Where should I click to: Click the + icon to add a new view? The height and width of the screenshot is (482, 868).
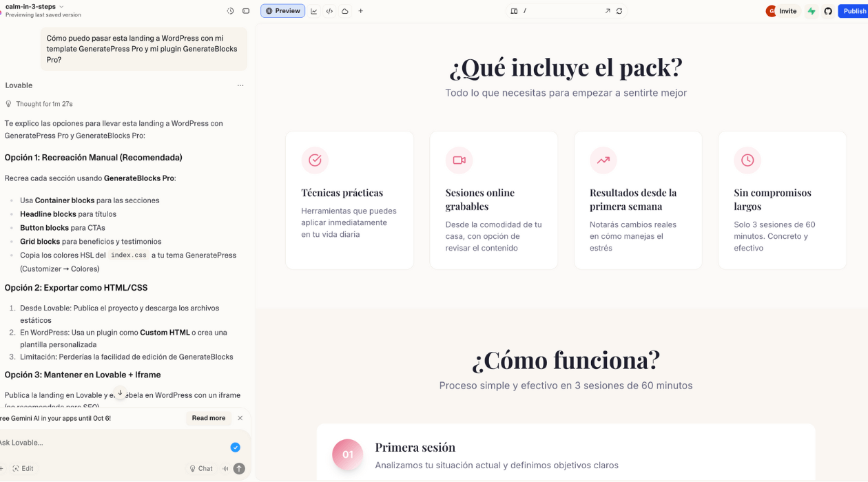click(360, 10)
